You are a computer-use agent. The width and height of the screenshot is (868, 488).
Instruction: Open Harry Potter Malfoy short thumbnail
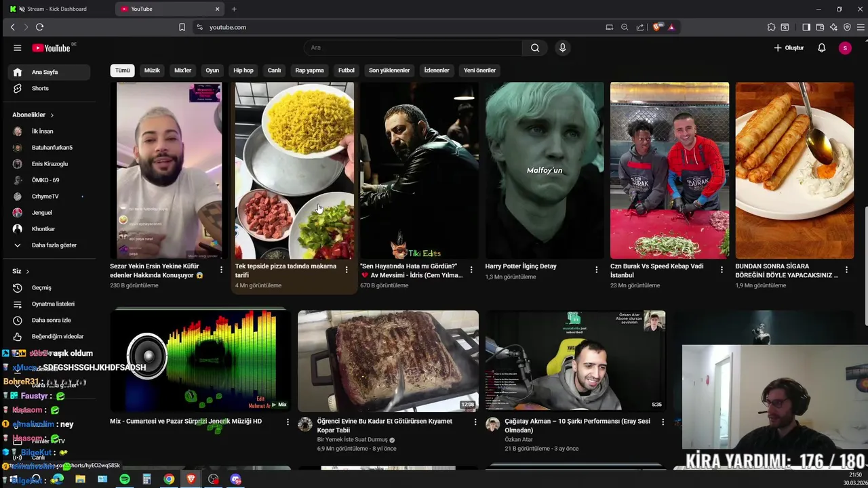pyautogui.click(x=545, y=171)
